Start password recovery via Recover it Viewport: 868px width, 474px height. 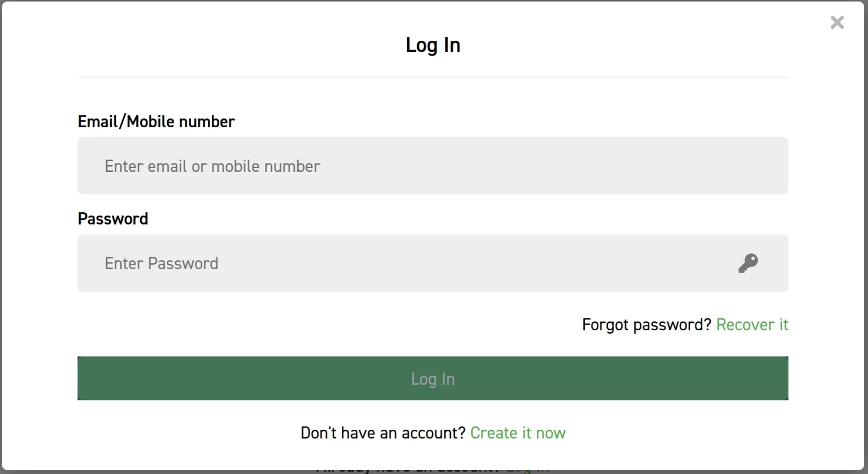752,325
